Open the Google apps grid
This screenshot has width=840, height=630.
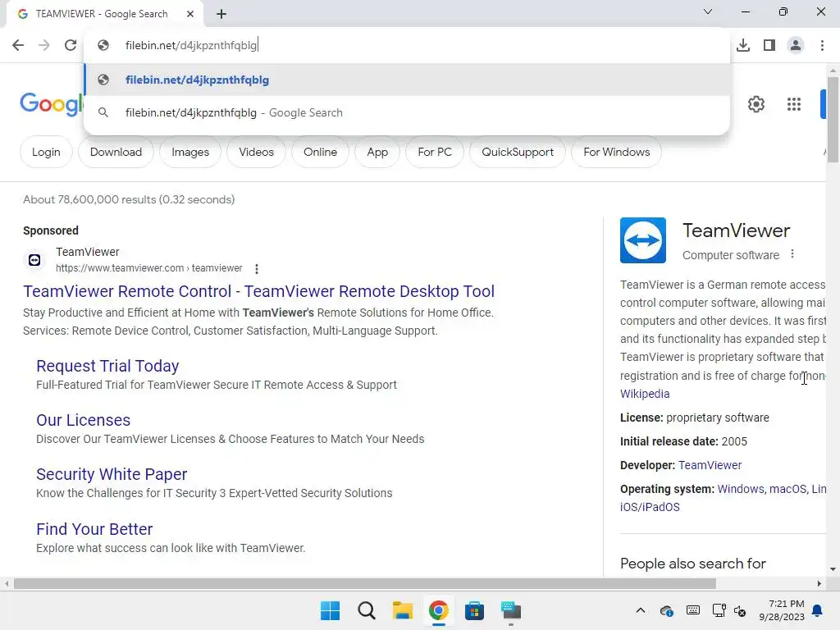coord(794,104)
